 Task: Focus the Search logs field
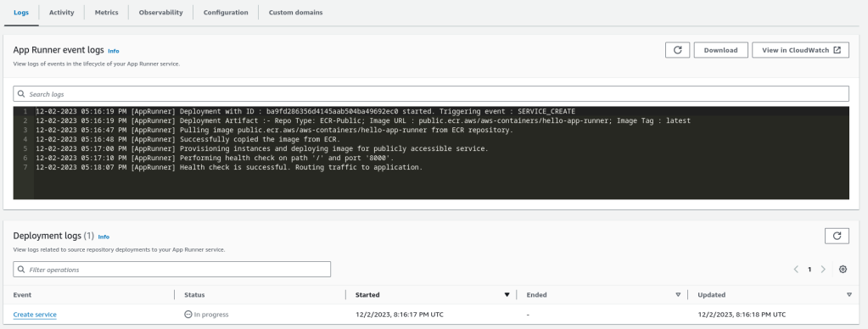431,93
